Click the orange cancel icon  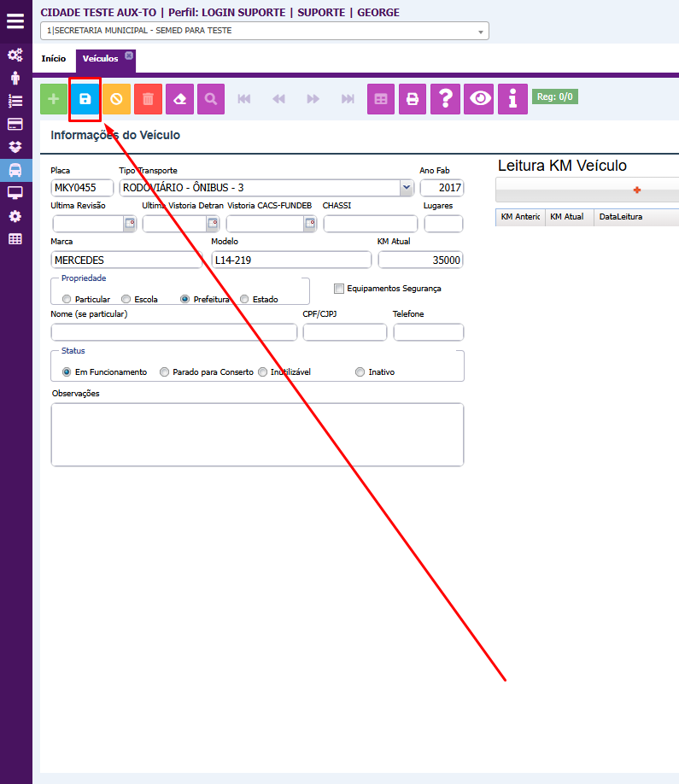(116, 99)
